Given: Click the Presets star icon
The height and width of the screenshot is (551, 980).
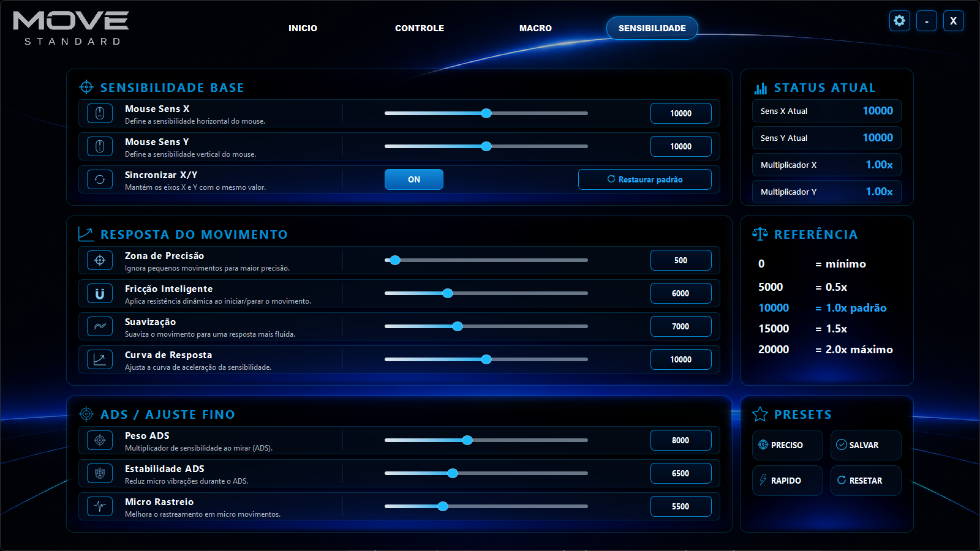Looking at the screenshot, I should (x=760, y=414).
